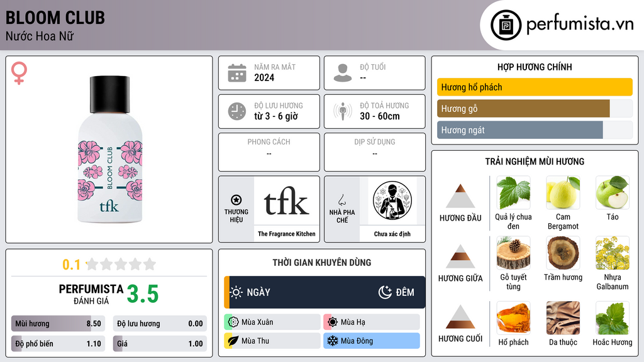Viewport: 644px width, 362px height.
Task: Click the Táo green apple note image
Action: coord(613,192)
